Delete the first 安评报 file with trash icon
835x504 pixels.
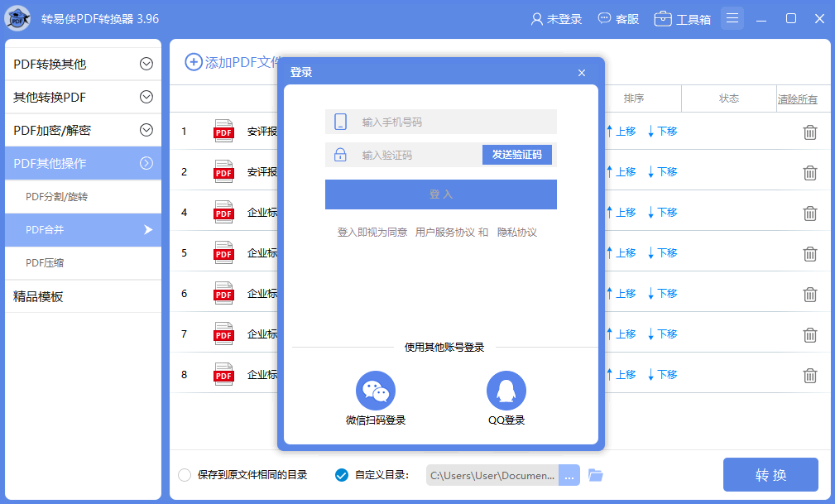809,131
